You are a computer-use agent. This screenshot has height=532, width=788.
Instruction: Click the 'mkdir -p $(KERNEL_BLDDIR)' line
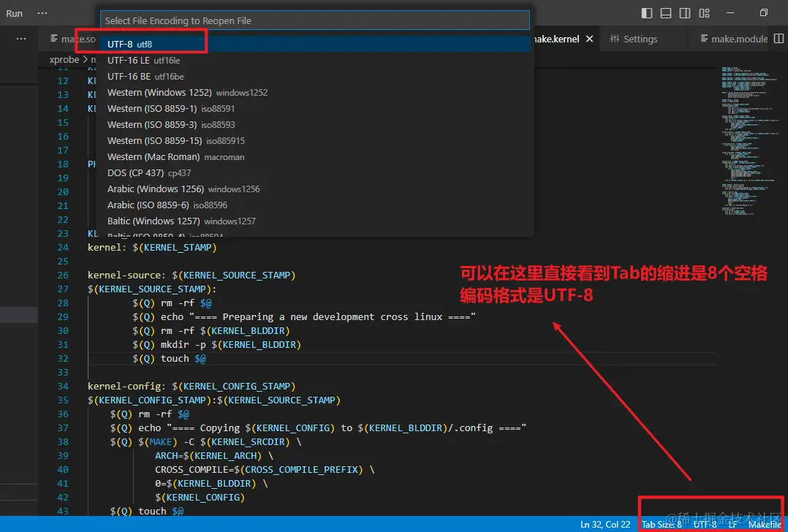pyautogui.click(x=216, y=345)
